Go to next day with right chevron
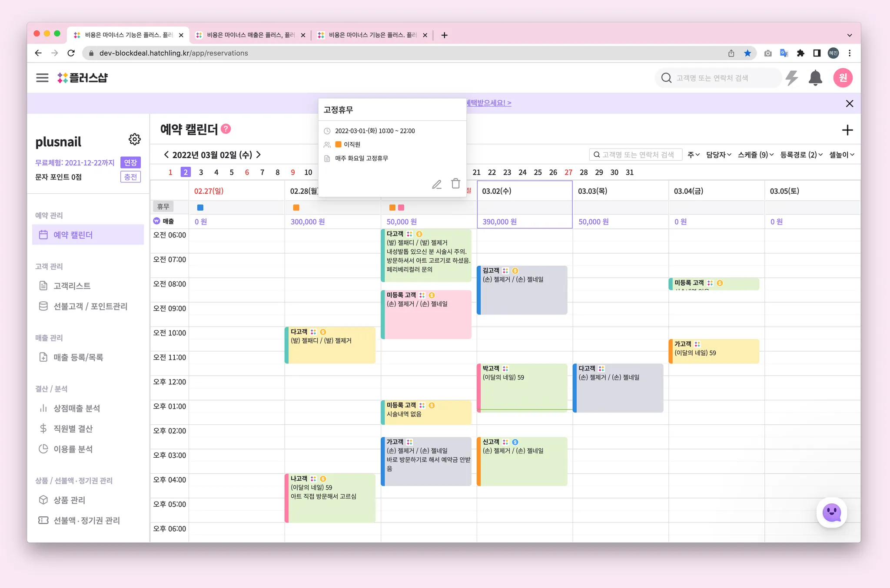This screenshot has height=588, width=890. tap(259, 155)
